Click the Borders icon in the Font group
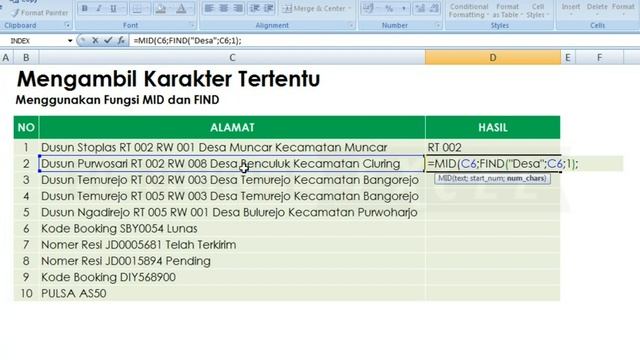 point(137,9)
